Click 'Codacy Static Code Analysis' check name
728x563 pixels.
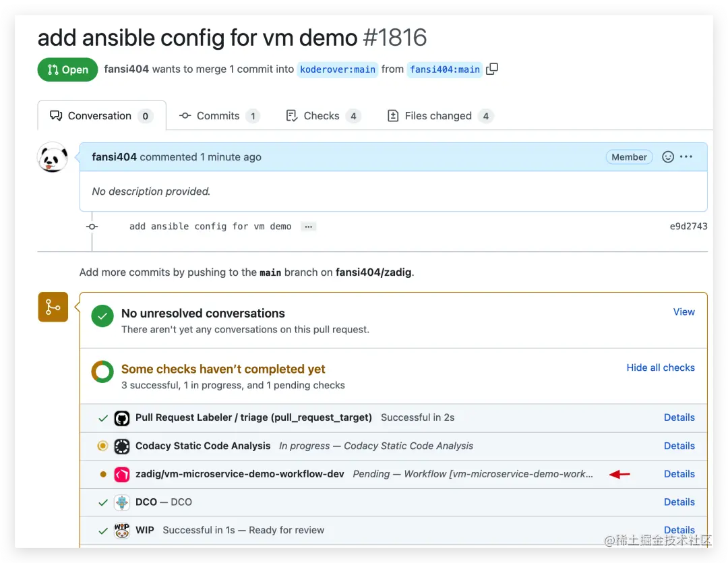point(203,446)
